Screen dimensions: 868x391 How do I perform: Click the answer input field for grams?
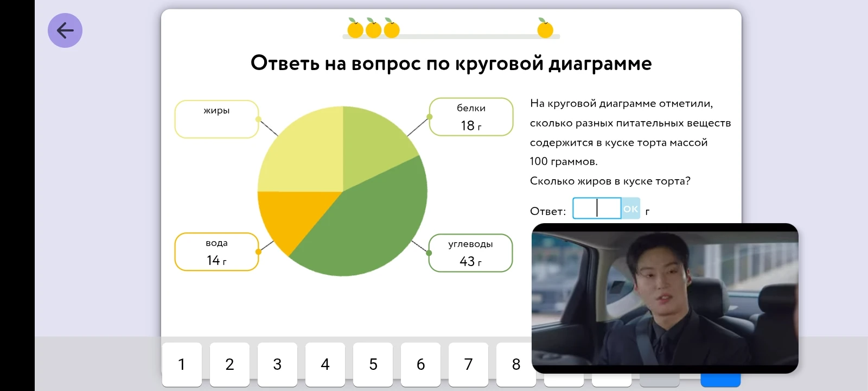pos(597,208)
